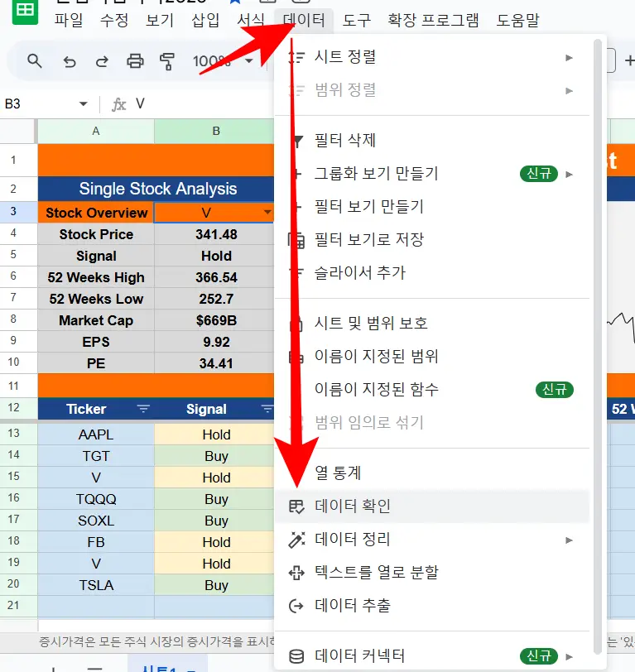Viewport: 635px width, 672px height.
Task: Expand the 데이터 정리 submenu arrow
Action: tap(569, 540)
